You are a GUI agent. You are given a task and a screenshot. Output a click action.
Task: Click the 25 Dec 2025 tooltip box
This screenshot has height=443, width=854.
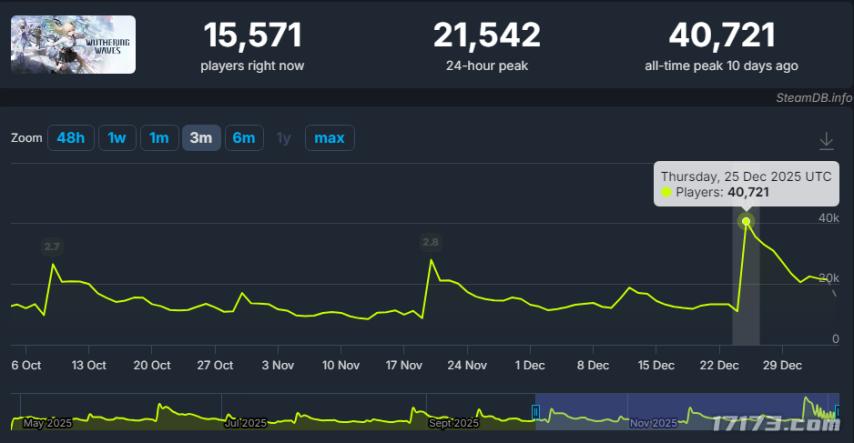(x=746, y=183)
